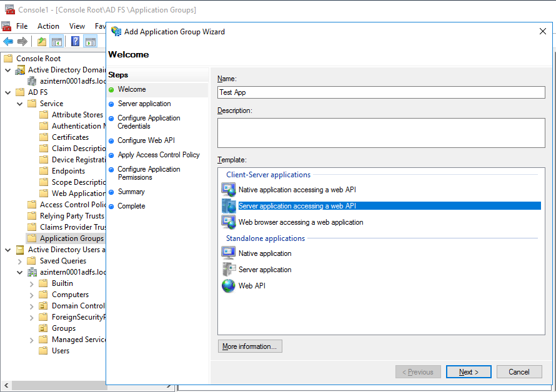
Task: Collapse the AD FS tree node
Action: pos(8,92)
